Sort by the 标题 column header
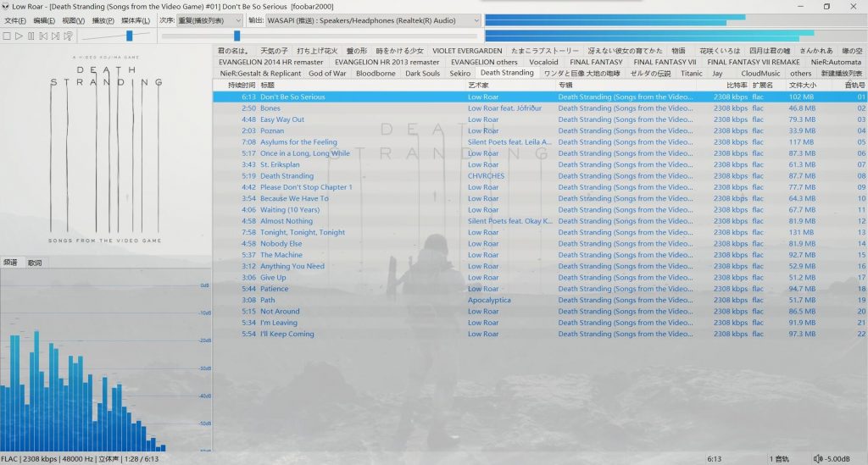This screenshot has height=465, width=868. (x=362, y=86)
